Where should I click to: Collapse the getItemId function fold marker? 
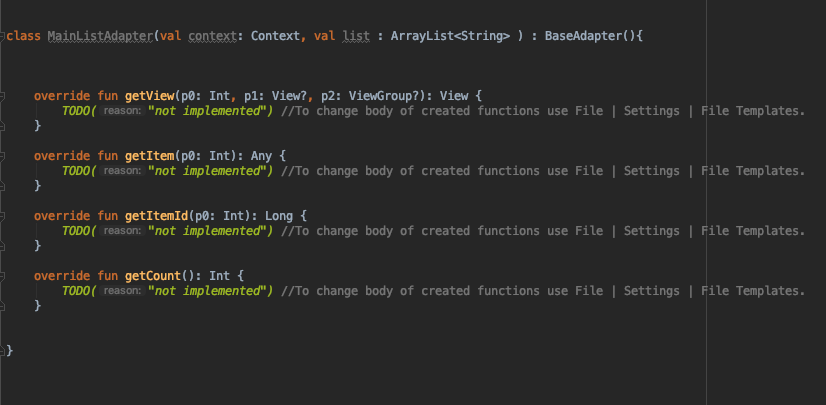coord(2,216)
